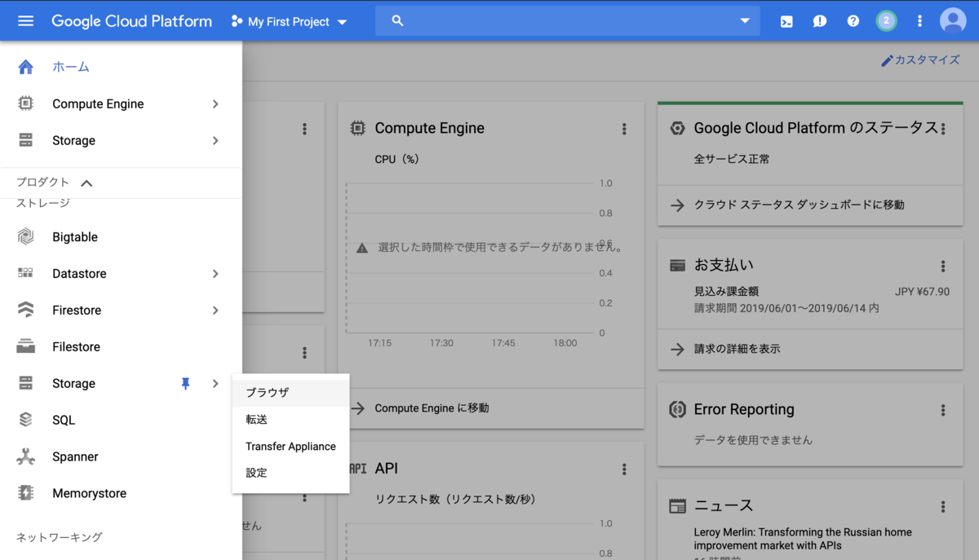Click the JPY ¥67.90 estimated charge
Viewport: 979px width, 560px height.
pos(922,291)
